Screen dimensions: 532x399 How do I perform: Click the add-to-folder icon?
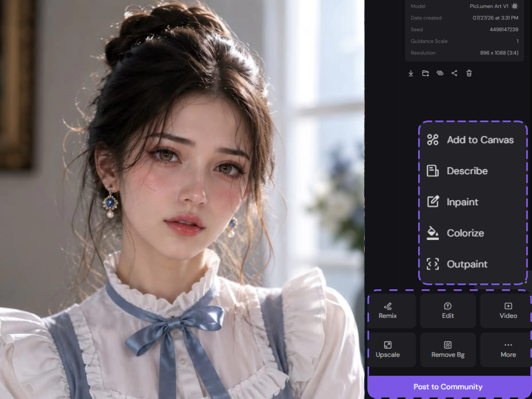pos(426,73)
